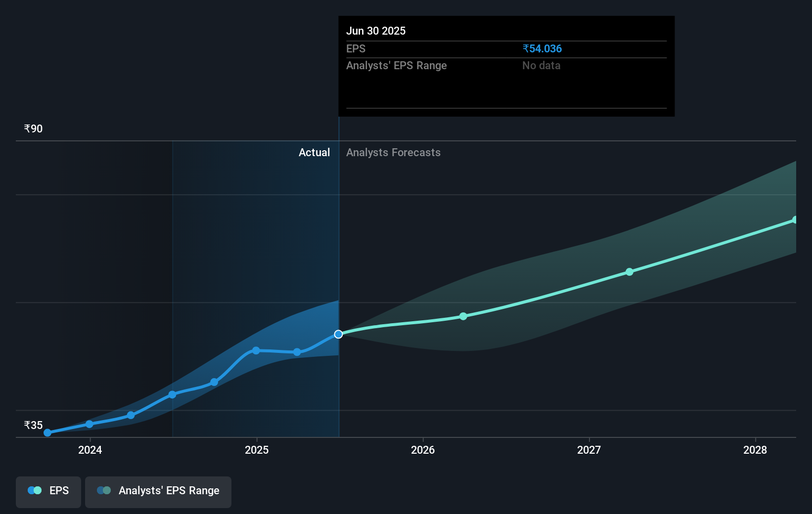The image size is (812, 514).
Task: Select the EPS data point at spring 2024
Action: click(x=131, y=415)
